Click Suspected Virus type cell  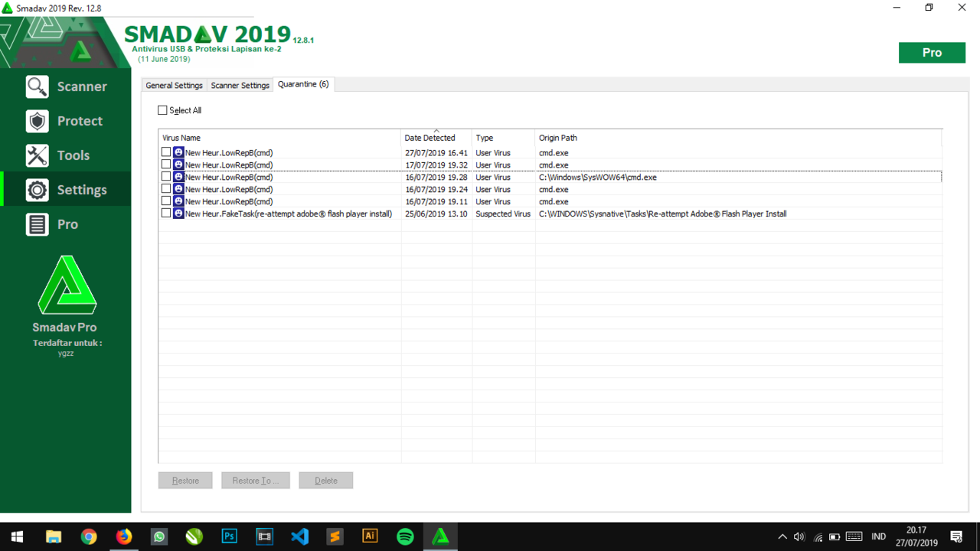click(503, 214)
